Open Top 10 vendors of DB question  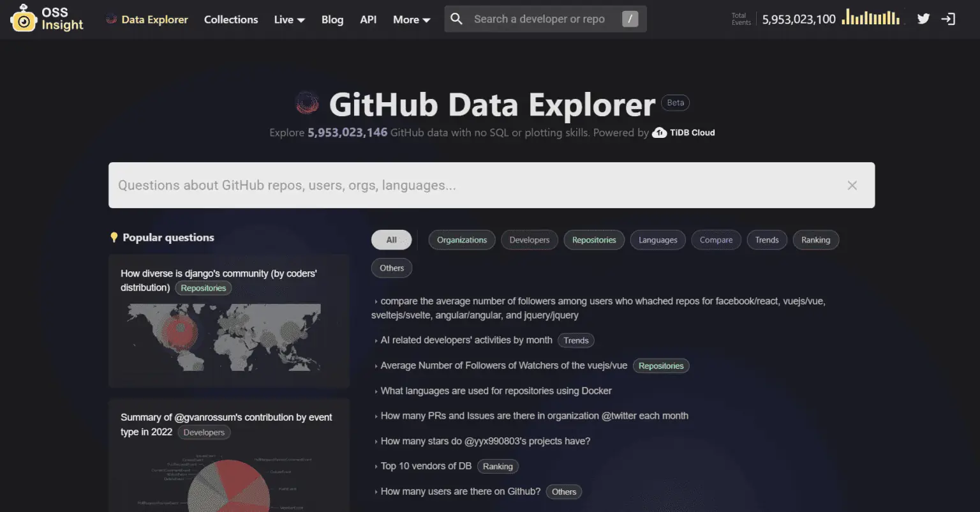click(x=426, y=466)
